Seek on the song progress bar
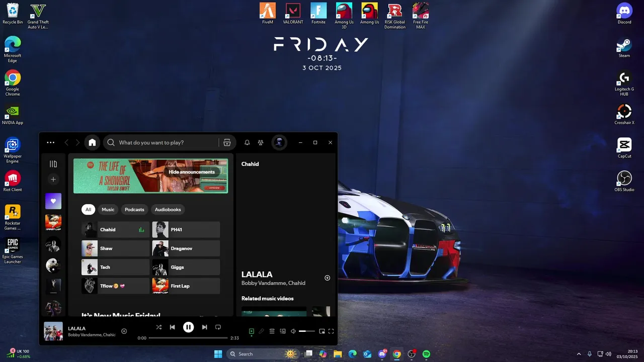Viewport: 644px width, 362px height. (188, 338)
